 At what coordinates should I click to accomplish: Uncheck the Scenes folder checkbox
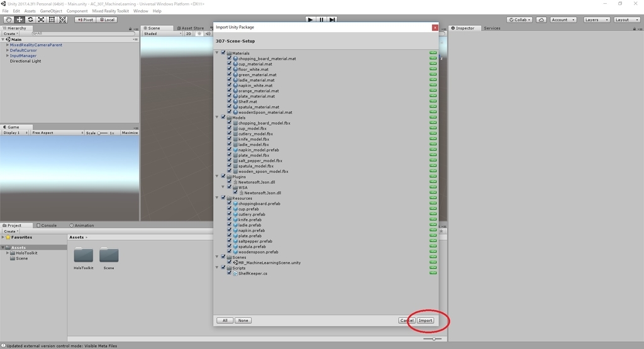[x=223, y=257]
